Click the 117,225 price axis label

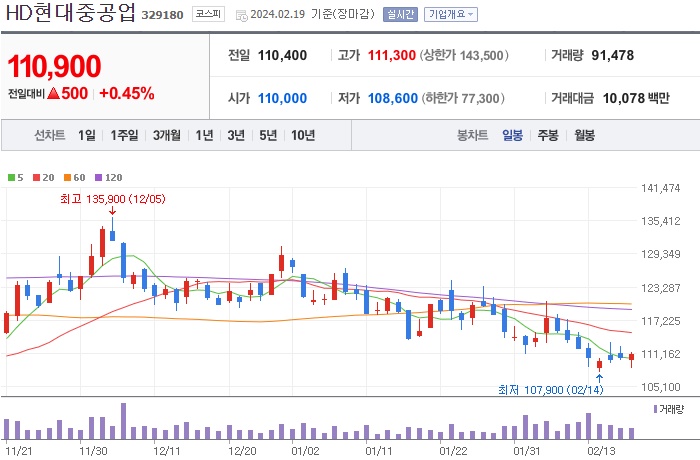coord(660,321)
